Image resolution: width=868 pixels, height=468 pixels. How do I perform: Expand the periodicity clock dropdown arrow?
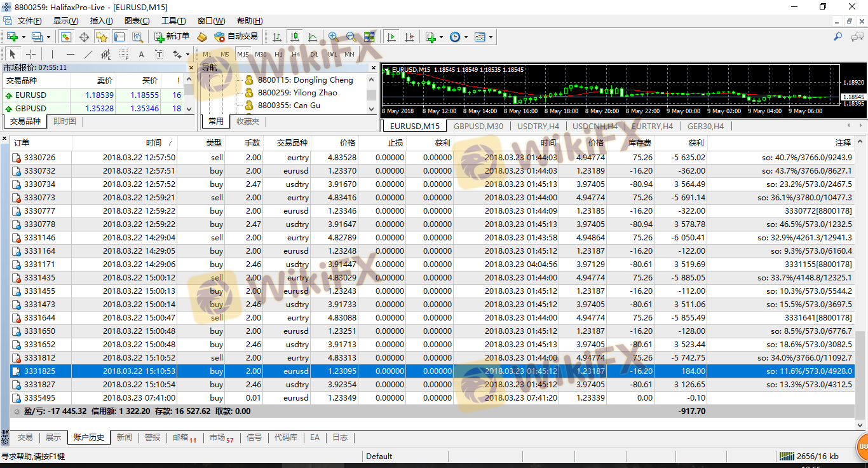click(x=466, y=37)
